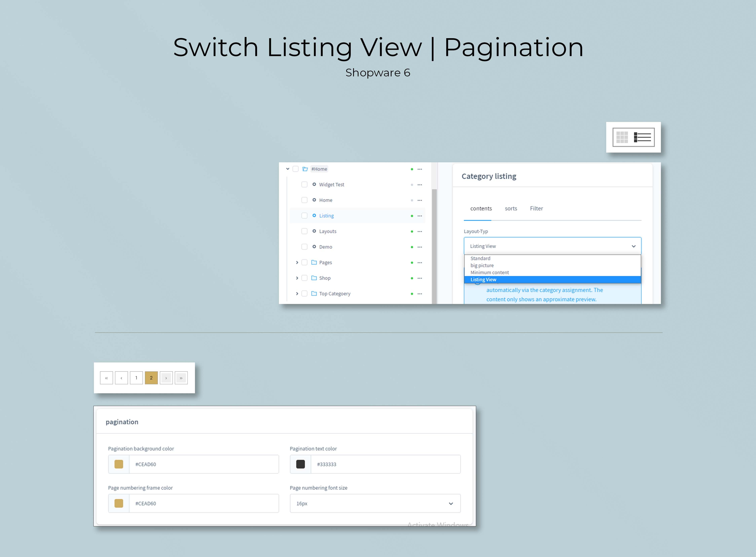Open three-dot menu for Home category

(x=419, y=200)
